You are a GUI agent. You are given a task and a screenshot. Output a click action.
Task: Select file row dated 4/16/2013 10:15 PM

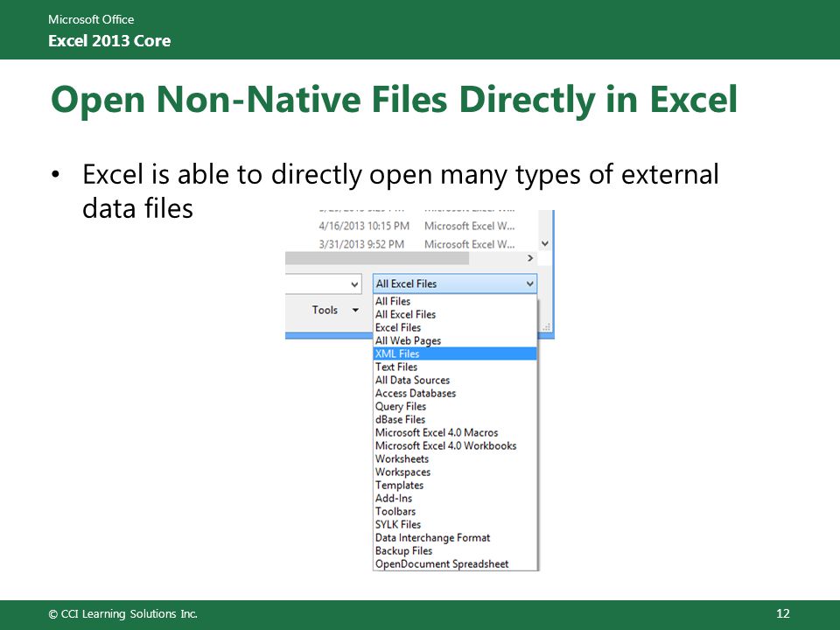416,226
